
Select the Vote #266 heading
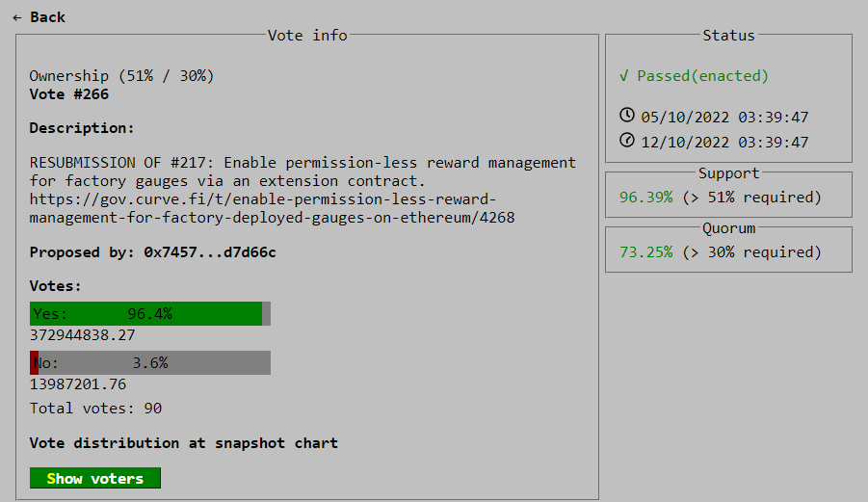[69, 94]
